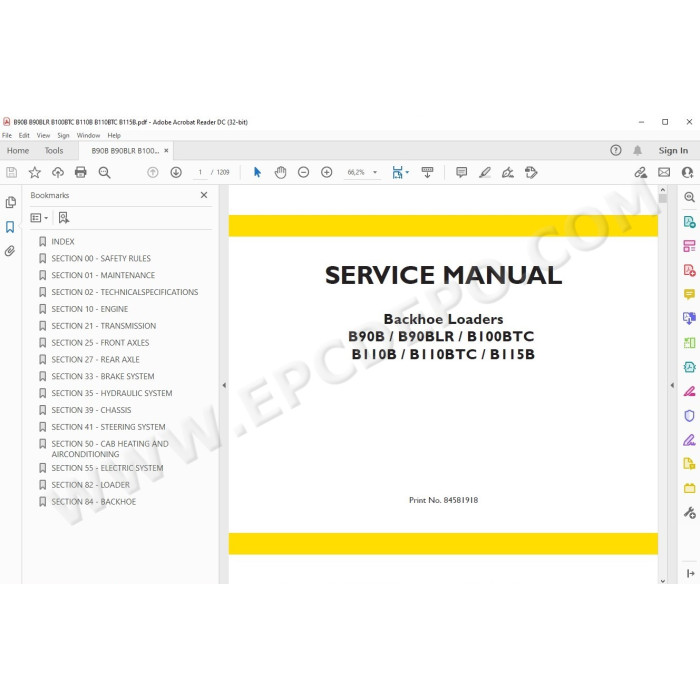Open the Window menu
This screenshot has width=700, height=700.
point(88,135)
